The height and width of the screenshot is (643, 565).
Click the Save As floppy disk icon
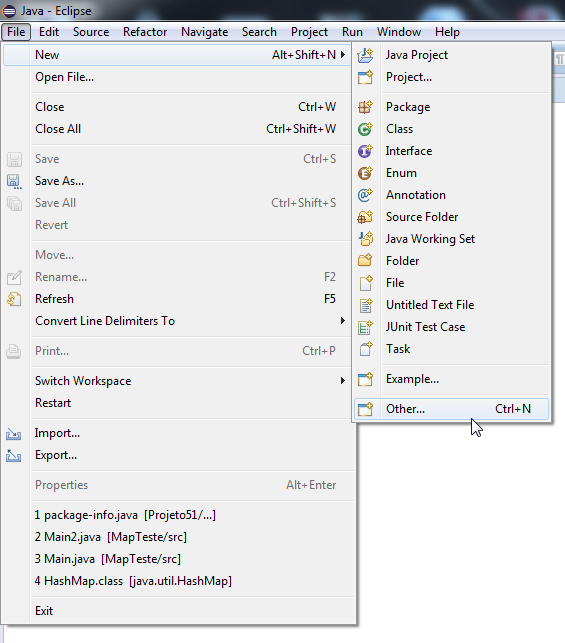tap(14, 181)
